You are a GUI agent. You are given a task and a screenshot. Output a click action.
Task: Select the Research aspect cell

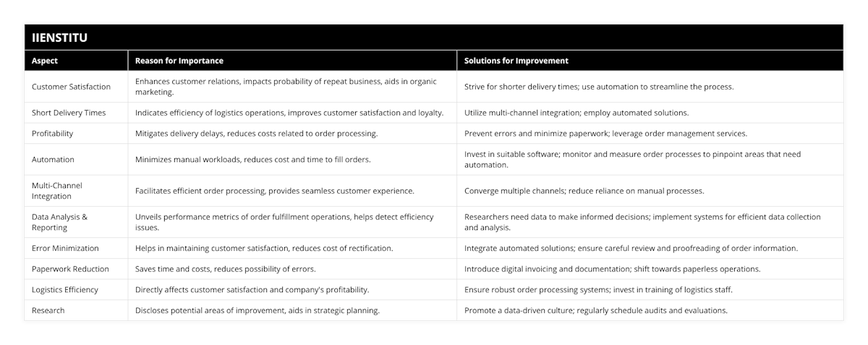(48, 310)
